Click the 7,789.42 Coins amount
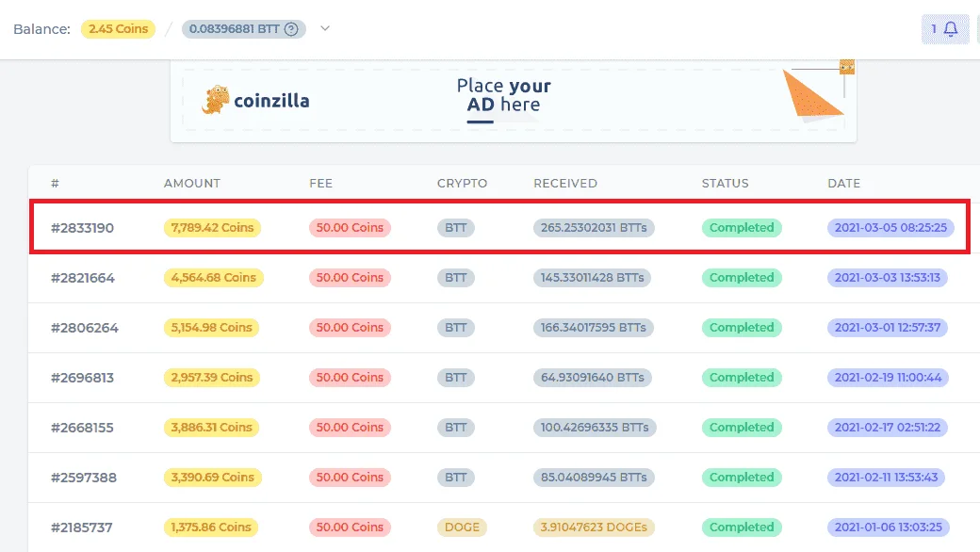The width and height of the screenshot is (980, 552). tap(213, 227)
